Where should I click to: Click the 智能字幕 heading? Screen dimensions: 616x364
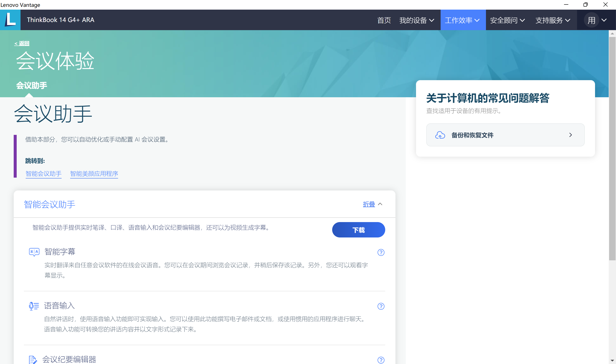(60, 252)
